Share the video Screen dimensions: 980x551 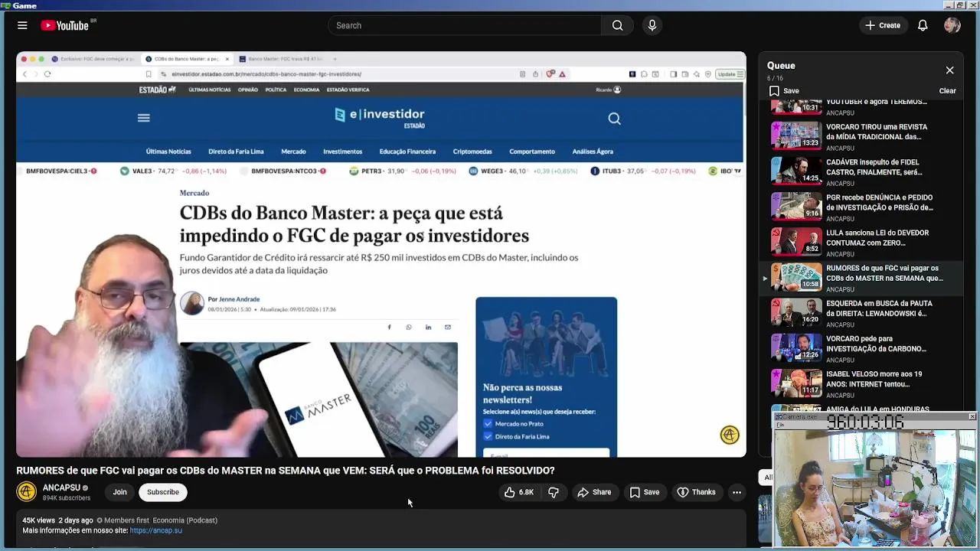[x=594, y=492]
